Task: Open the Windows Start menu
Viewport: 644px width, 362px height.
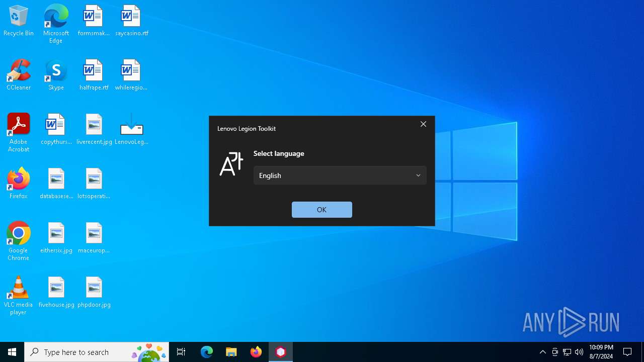Action: (x=12, y=352)
